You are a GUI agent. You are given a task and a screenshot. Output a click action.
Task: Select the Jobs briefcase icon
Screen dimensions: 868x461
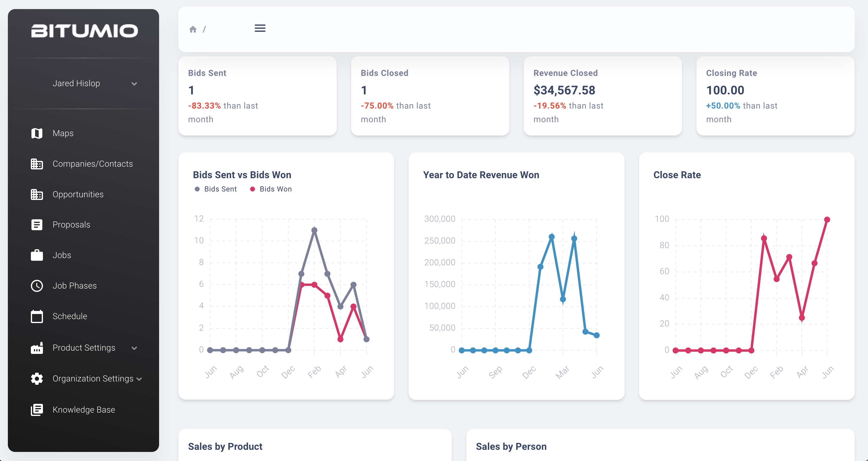pos(36,255)
